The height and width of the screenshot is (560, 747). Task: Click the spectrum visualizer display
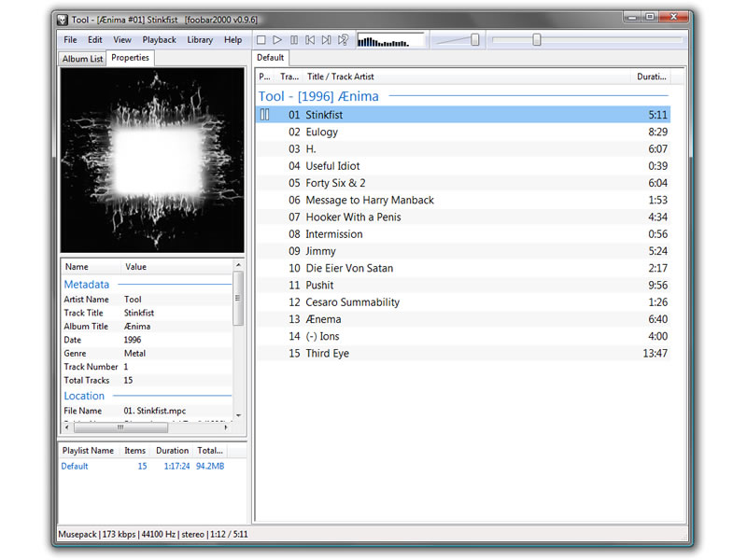(390, 40)
